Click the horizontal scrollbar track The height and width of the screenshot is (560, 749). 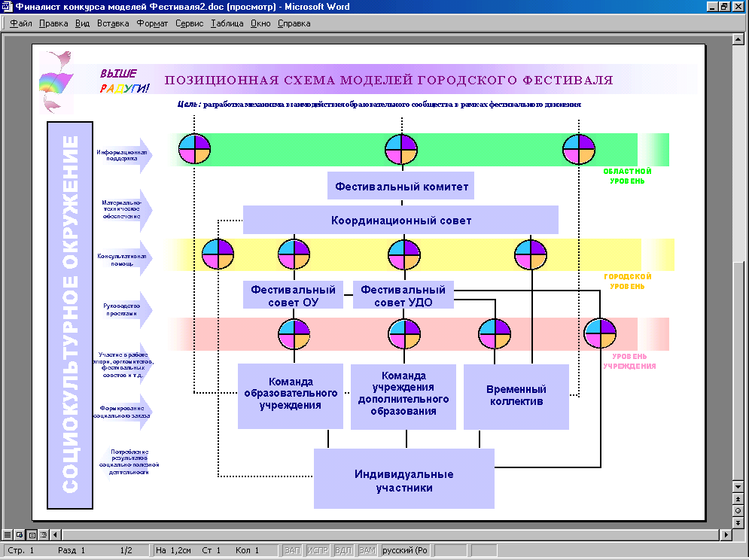tap(376, 535)
